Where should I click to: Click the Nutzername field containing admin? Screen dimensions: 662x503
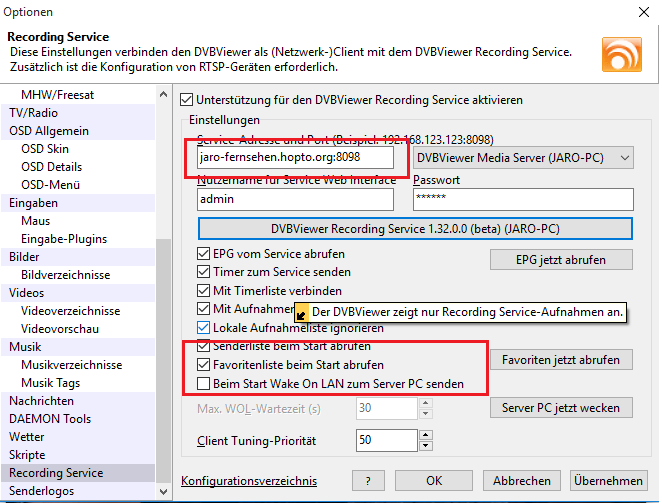[x=295, y=199]
